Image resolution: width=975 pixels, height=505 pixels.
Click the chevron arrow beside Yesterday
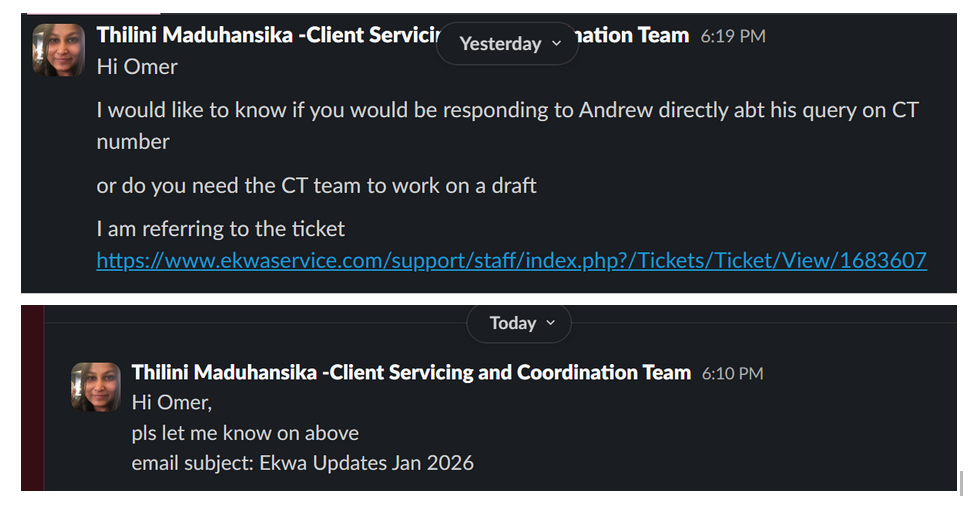[x=557, y=44]
